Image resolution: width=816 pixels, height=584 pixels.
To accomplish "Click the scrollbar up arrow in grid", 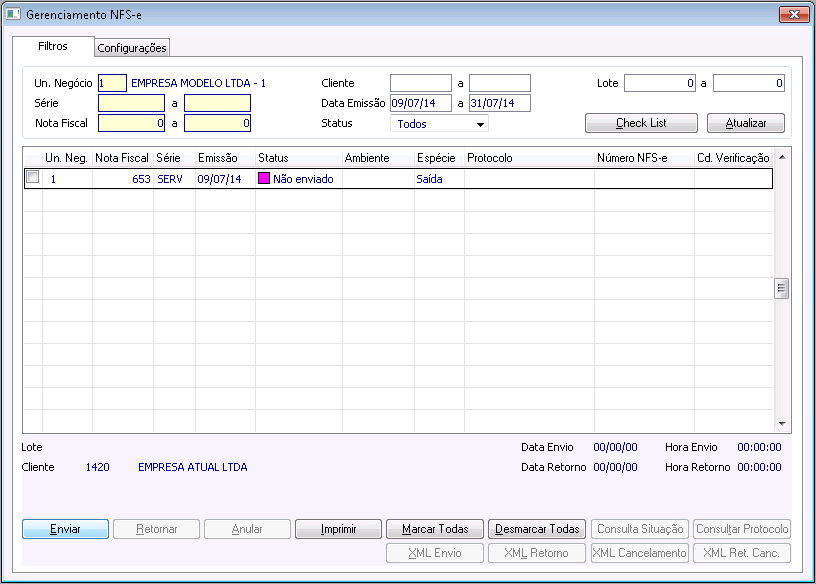I will coord(782,157).
